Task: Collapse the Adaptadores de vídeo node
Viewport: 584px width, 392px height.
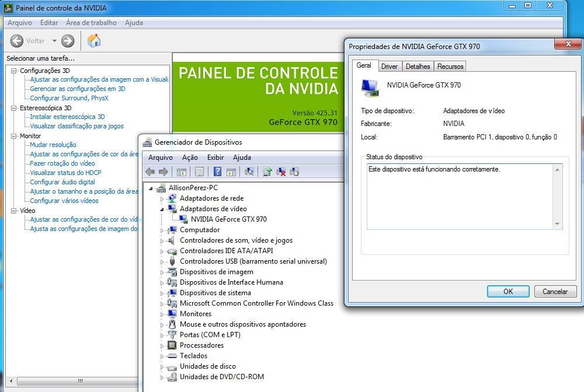Action: (162, 209)
